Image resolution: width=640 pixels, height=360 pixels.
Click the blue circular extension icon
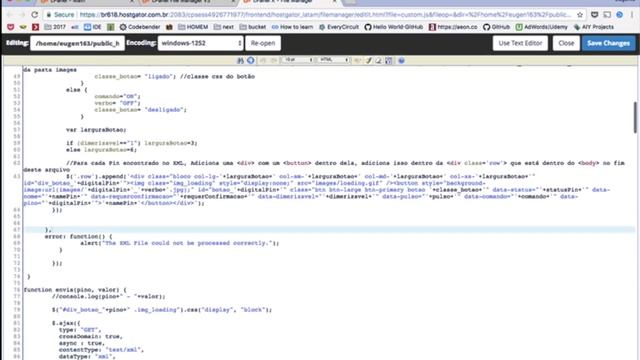[x=620, y=15]
